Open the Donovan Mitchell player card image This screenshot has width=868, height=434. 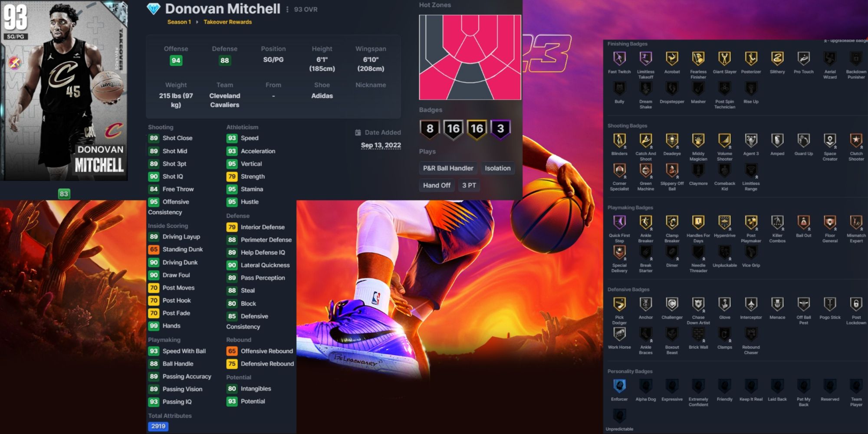(64, 90)
